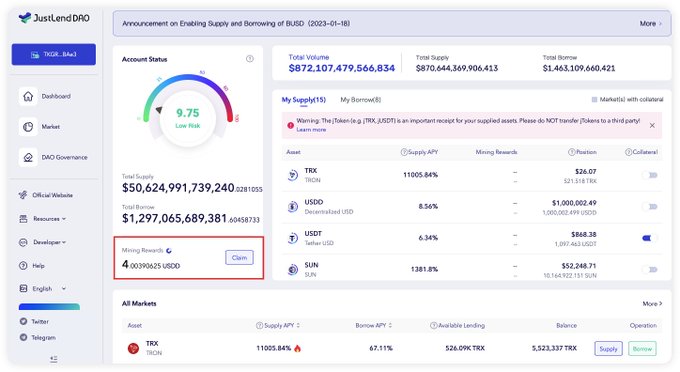Image resolution: width=680 pixels, height=372 pixels.
Task: Sort All Markets by Borrow APY
Action: coord(391,325)
